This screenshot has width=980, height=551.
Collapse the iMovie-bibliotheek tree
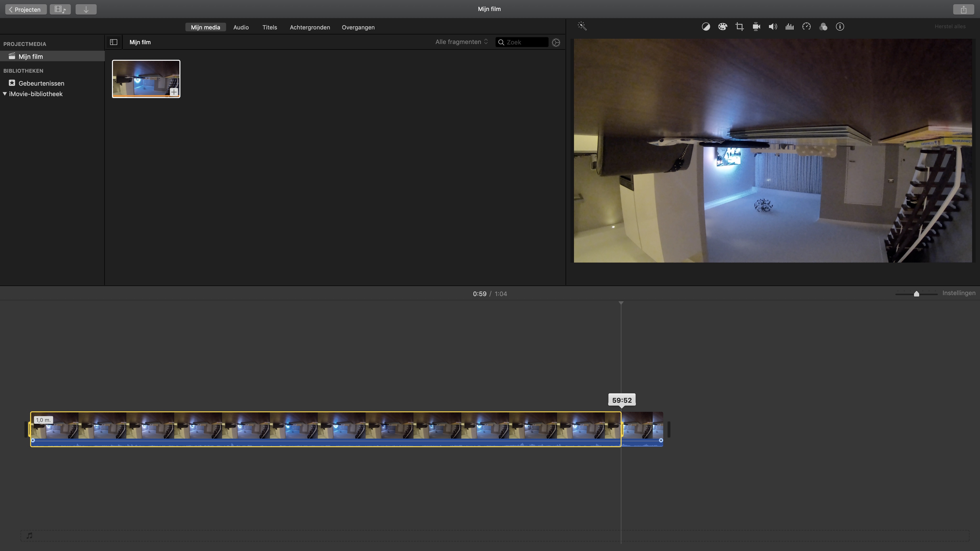click(5, 94)
